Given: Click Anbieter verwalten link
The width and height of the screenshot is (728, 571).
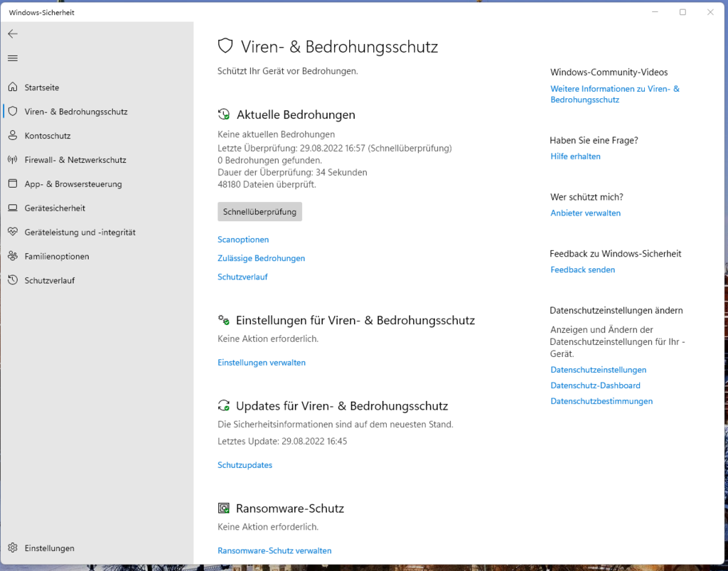Looking at the screenshot, I should point(586,213).
